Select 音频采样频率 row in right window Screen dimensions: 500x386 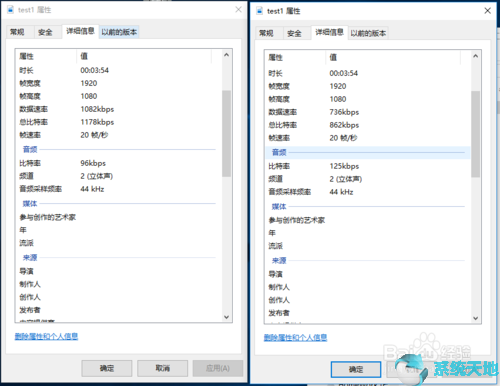(368, 192)
